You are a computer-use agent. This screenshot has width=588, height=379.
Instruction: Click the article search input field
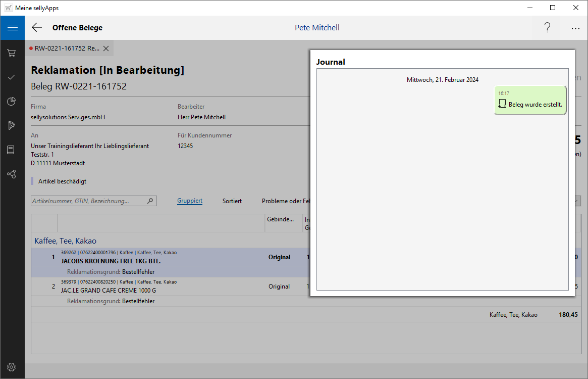click(x=88, y=201)
